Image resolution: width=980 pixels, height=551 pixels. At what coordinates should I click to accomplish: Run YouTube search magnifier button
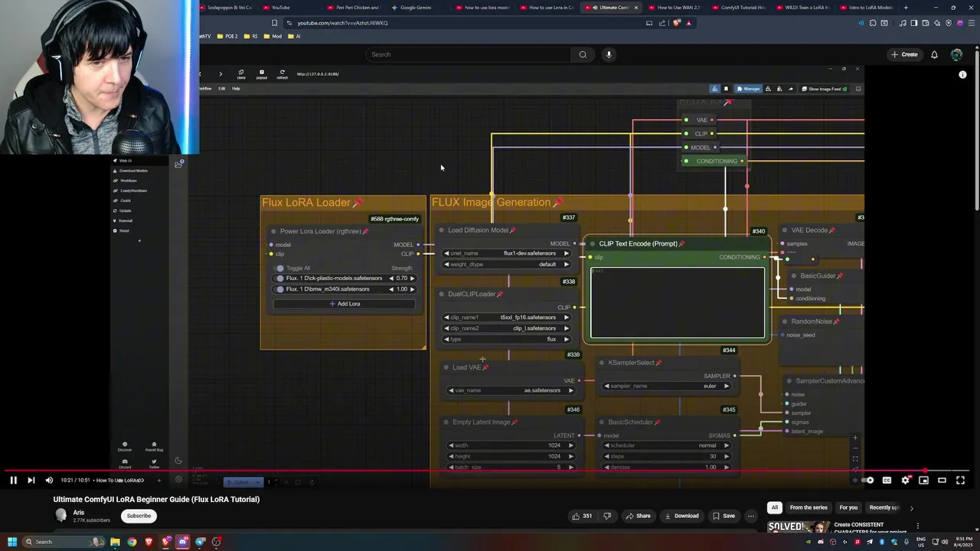[x=583, y=54]
